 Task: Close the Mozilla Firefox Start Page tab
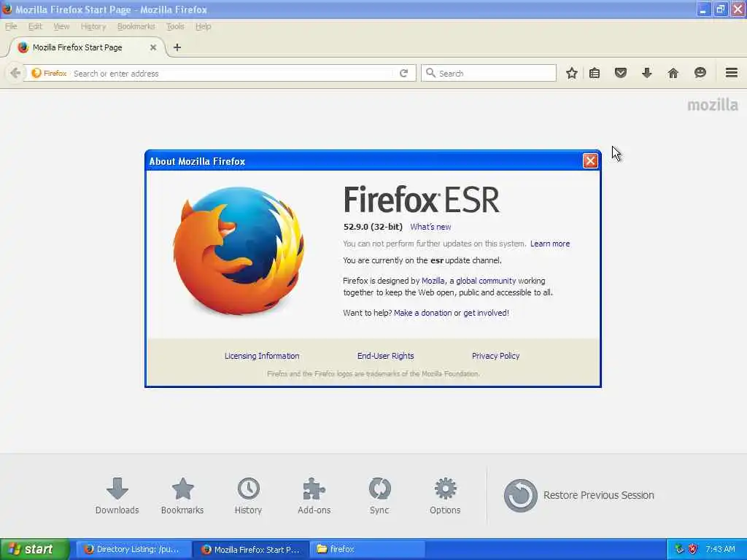(x=153, y=47)
